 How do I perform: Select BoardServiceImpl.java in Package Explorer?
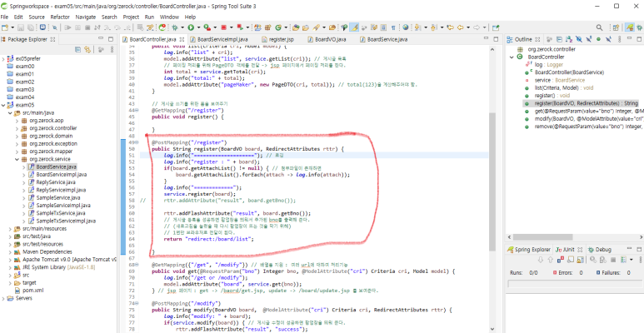coord(57,175)
